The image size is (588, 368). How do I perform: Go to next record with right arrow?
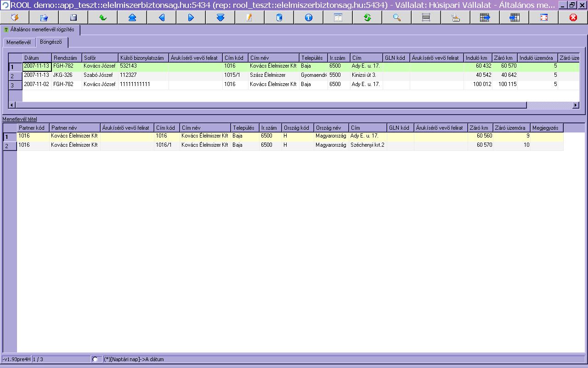click(191, 17)
